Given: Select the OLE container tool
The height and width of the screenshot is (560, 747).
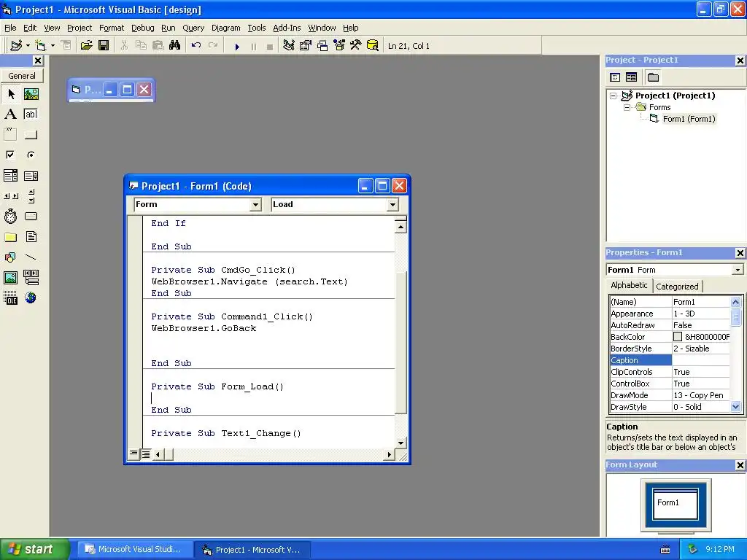Looking at the screenshot, I should [x=10, y=298].
